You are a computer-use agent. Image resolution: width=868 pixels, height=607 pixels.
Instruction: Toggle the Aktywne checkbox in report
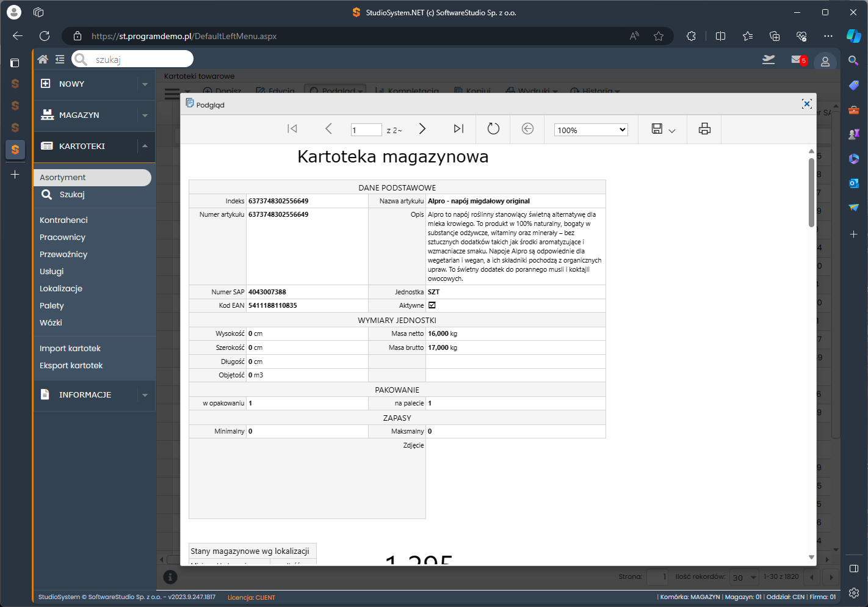point(432,305)
